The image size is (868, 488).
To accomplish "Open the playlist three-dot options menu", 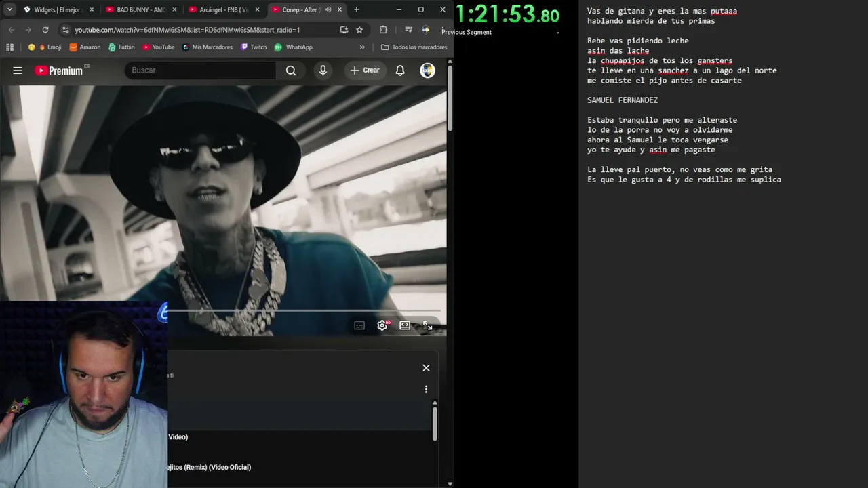I will [426, 390].
